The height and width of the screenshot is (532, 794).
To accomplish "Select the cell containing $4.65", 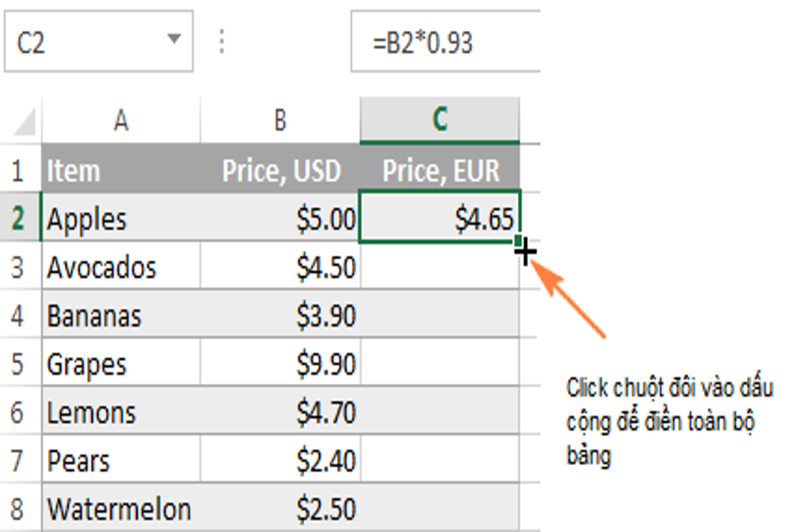I will coord(439,219).
